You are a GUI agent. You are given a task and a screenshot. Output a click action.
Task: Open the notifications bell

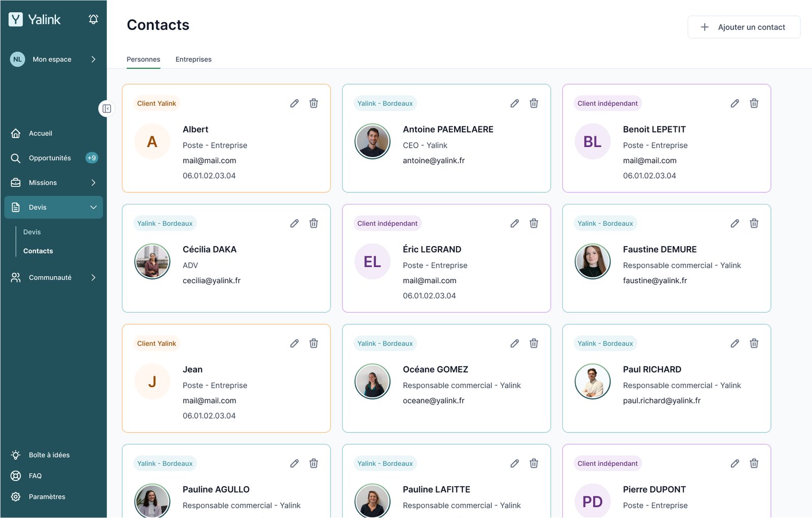coord(93,19)
